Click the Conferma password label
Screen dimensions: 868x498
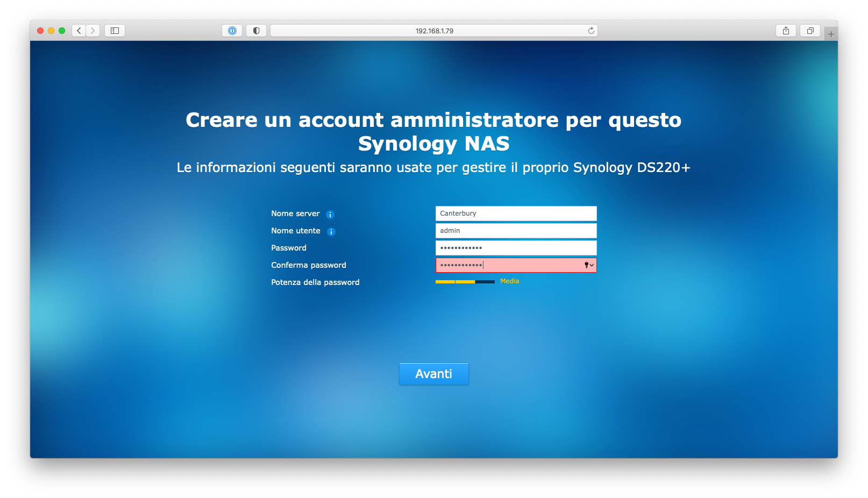point(309,265)
